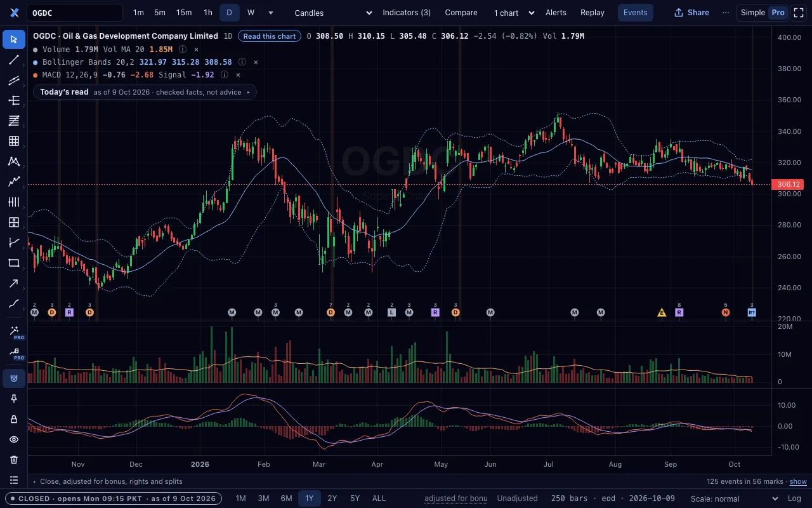Switch to Pro mode
Viewport: 812px width, 508px height.
778,13
